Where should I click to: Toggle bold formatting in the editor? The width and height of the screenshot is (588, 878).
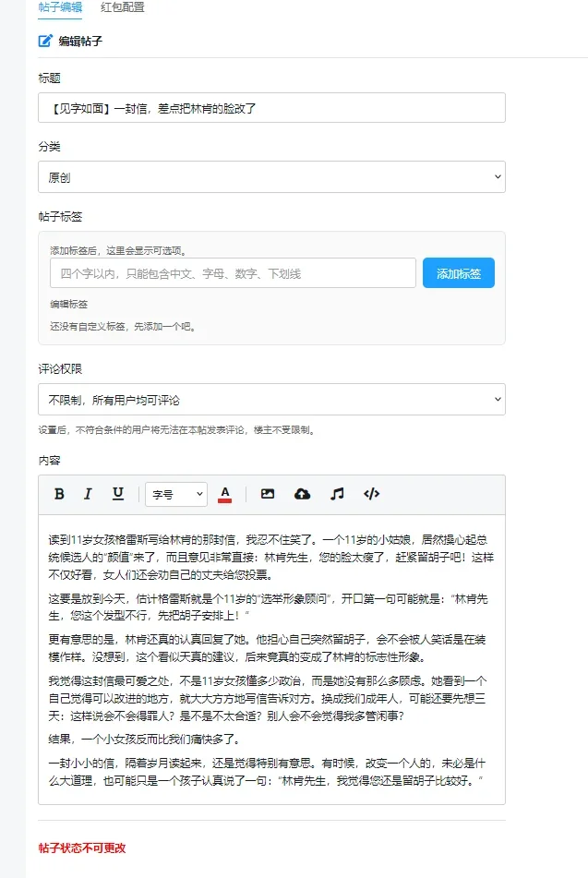[59, 494]
